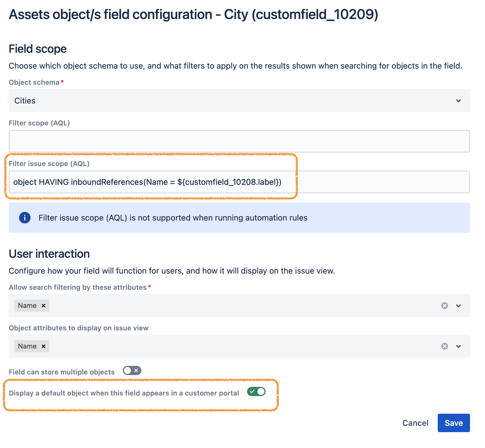The height and width of the screenshot is (448, 485).
Task: Clear all search filtering attributes
Action: pos(444,306)
